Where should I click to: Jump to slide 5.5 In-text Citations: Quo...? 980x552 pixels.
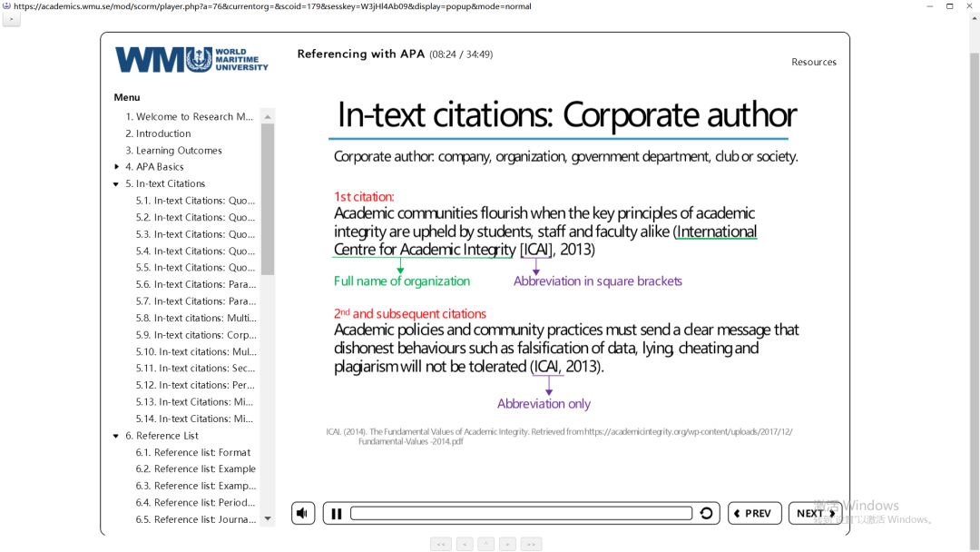click(195, 268)
